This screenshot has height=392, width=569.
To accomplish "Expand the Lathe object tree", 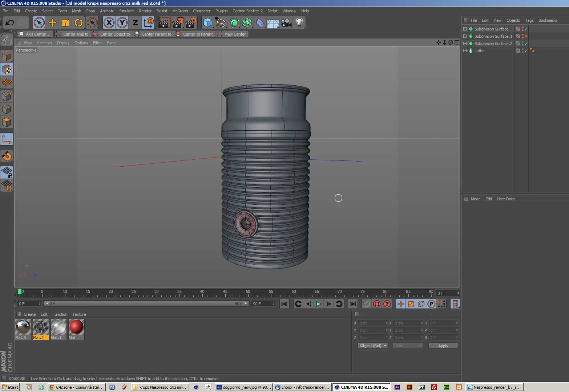I will pyautogui.click(x=465, y=51).
